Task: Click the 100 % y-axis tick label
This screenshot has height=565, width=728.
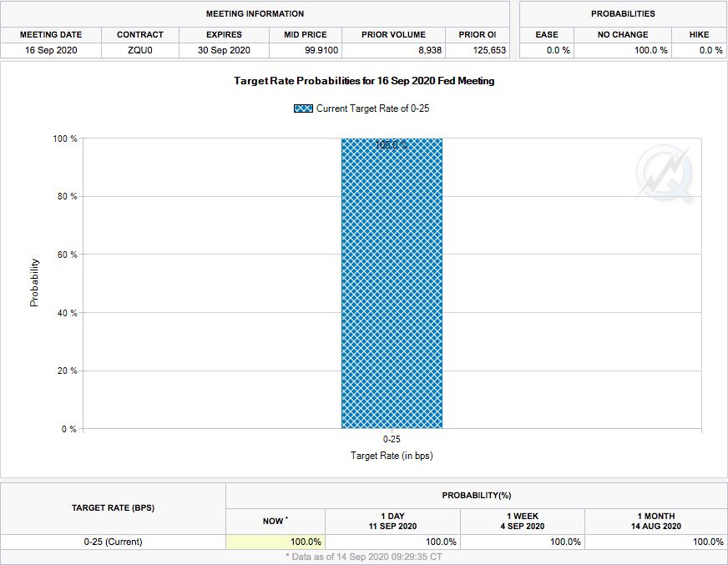Action: click(65, 139)
